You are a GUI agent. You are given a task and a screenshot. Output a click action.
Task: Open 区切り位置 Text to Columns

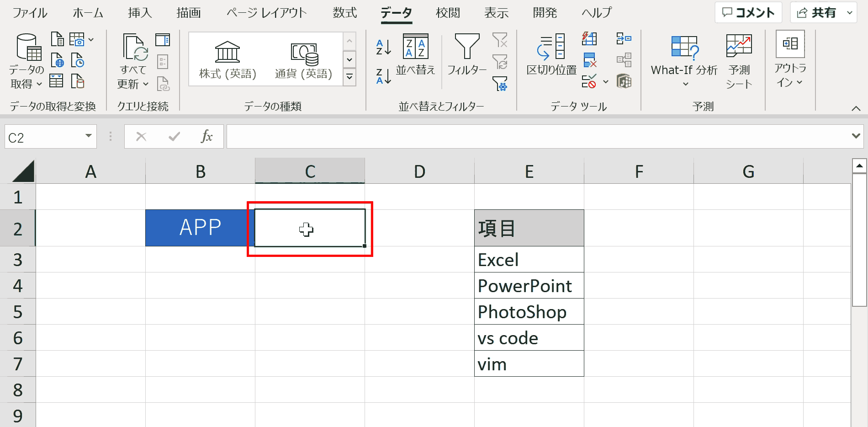(551, 54)
